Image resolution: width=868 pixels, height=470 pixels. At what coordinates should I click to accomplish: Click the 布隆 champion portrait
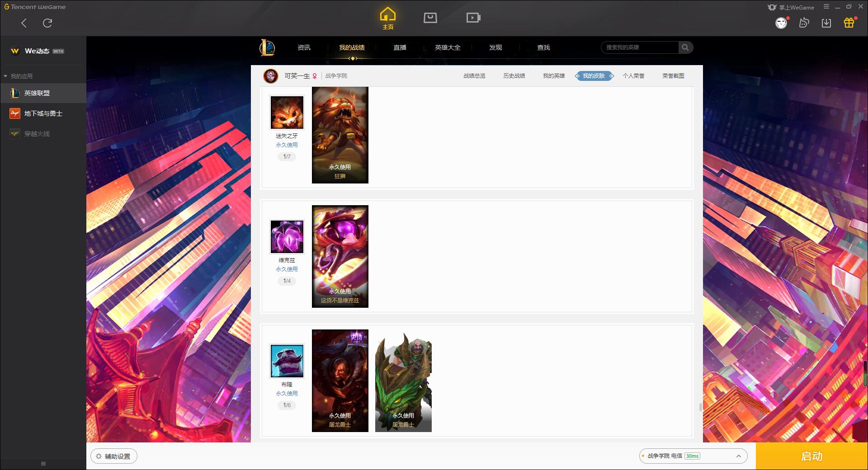[x=287, y=361]
